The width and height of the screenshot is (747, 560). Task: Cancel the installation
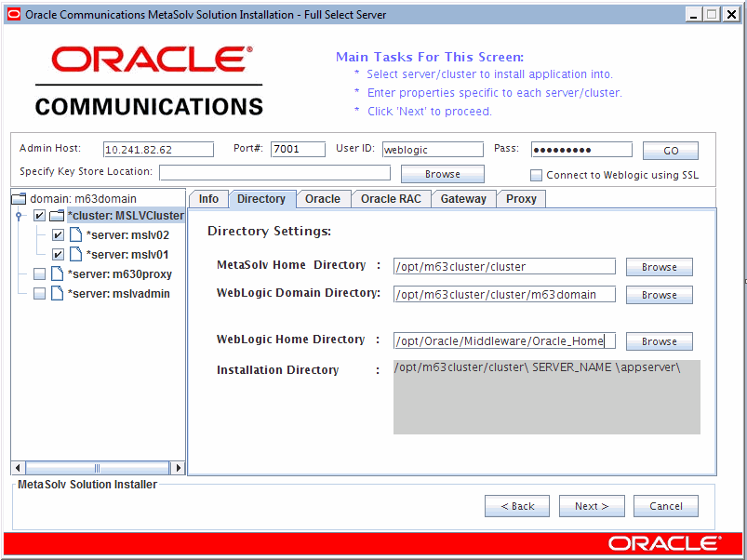click(x=666, y=506)
